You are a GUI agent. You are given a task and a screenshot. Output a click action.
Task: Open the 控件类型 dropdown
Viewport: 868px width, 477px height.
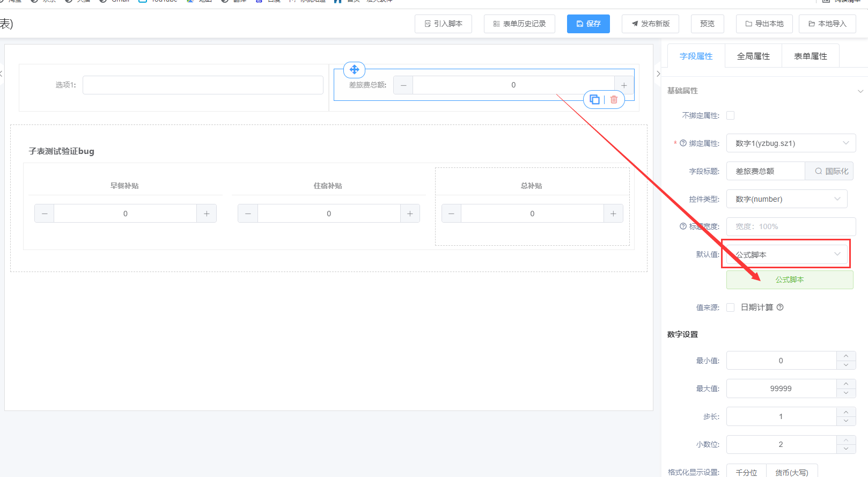tap(786, 199)
